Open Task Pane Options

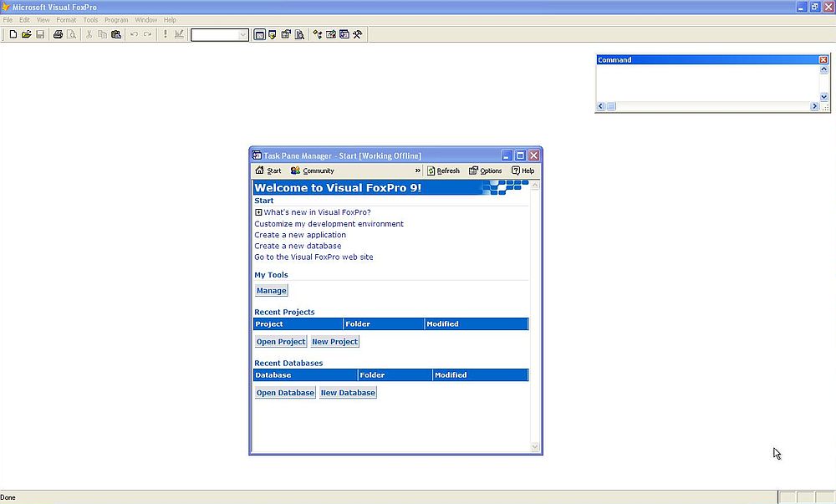[485, 171]
